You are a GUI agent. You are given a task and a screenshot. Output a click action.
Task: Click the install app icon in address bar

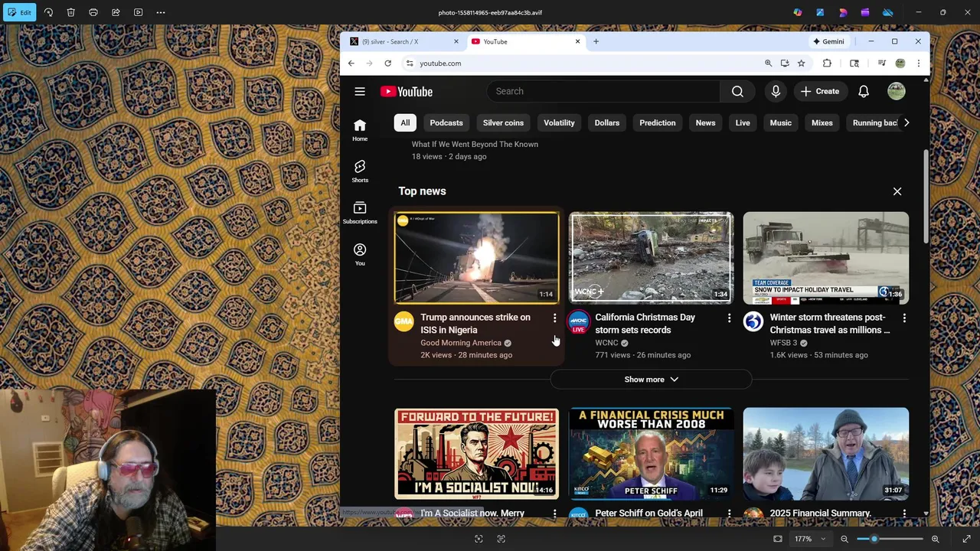(785, 64)
